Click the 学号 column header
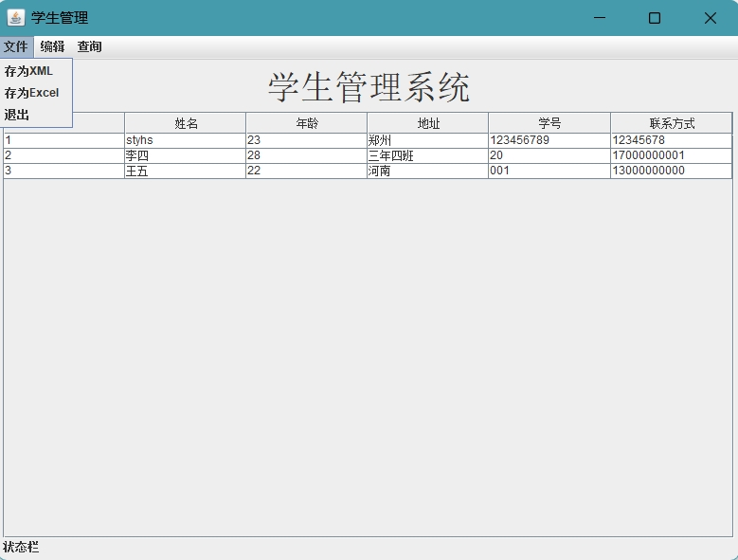 coord(549,123)
